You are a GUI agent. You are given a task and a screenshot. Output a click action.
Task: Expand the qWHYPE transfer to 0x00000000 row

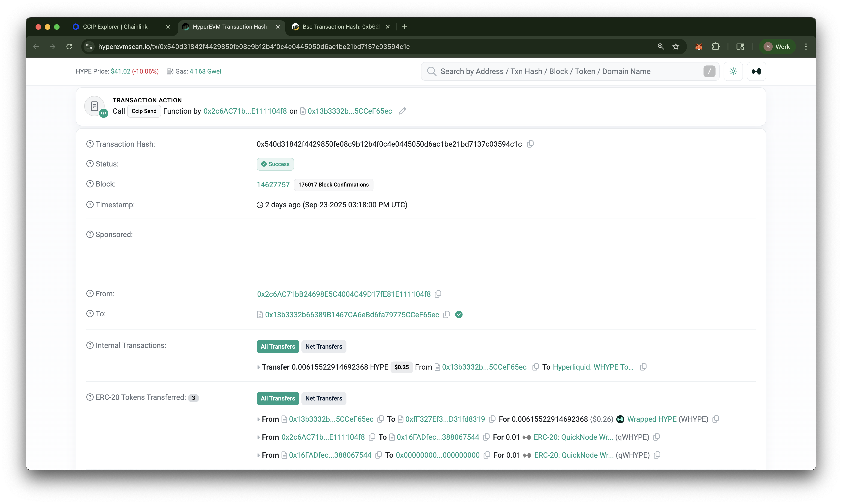tap(259, 455)
